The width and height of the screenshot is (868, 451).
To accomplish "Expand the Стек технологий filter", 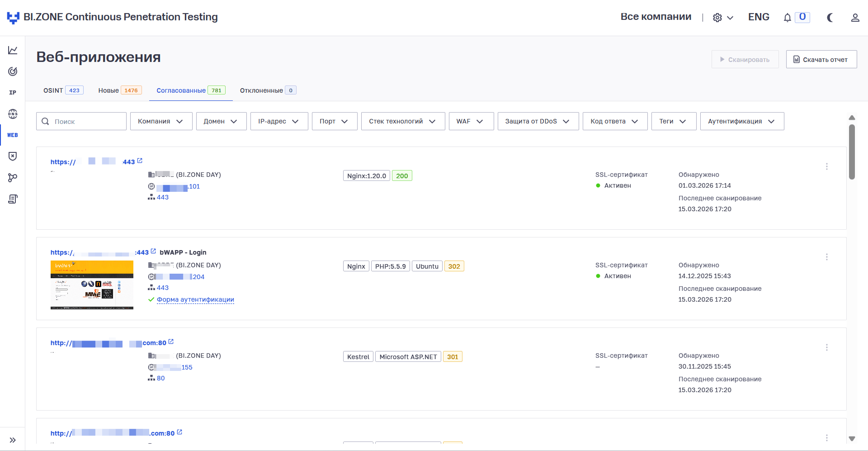I will [402, 121].
